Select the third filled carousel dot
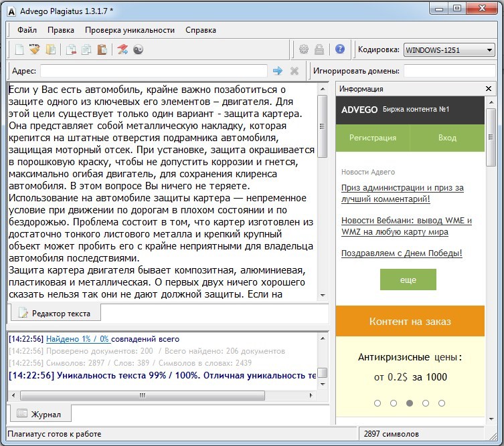The height and width of the screenshot is (446, 504). (410, 403)
